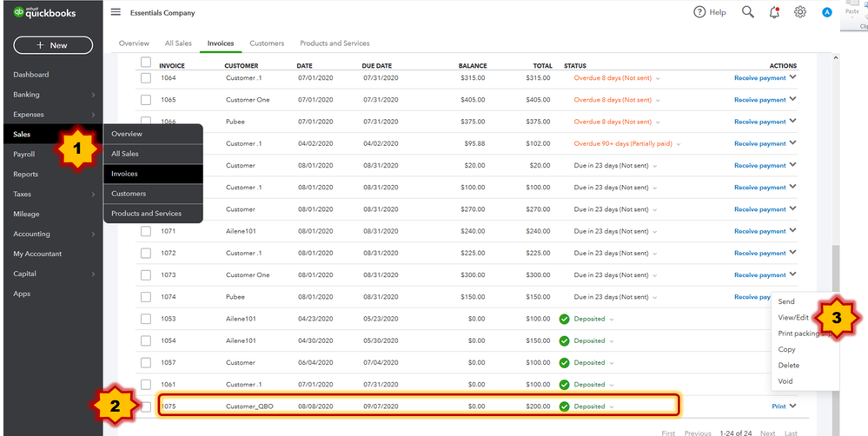Open status dropdown of Overdue 90+ days invoice
The image size is (868, 436).
678,144
